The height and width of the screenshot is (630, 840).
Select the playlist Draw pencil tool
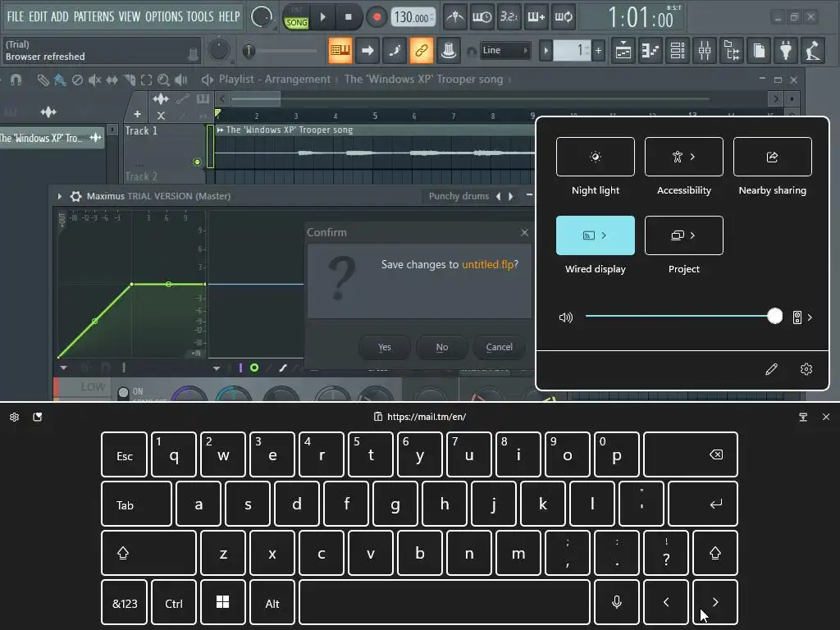click(x=43, y=80)
